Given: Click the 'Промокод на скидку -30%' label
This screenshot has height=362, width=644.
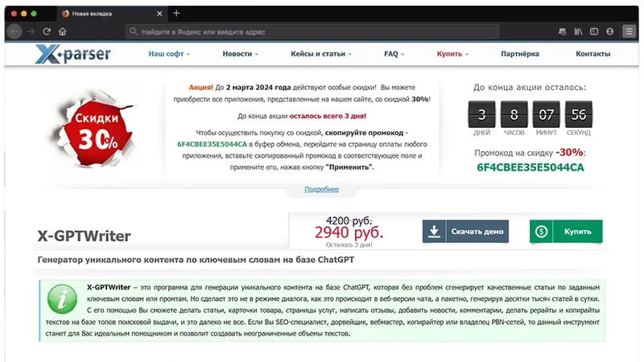Looking at the screenshot, I should pos(530,153).
